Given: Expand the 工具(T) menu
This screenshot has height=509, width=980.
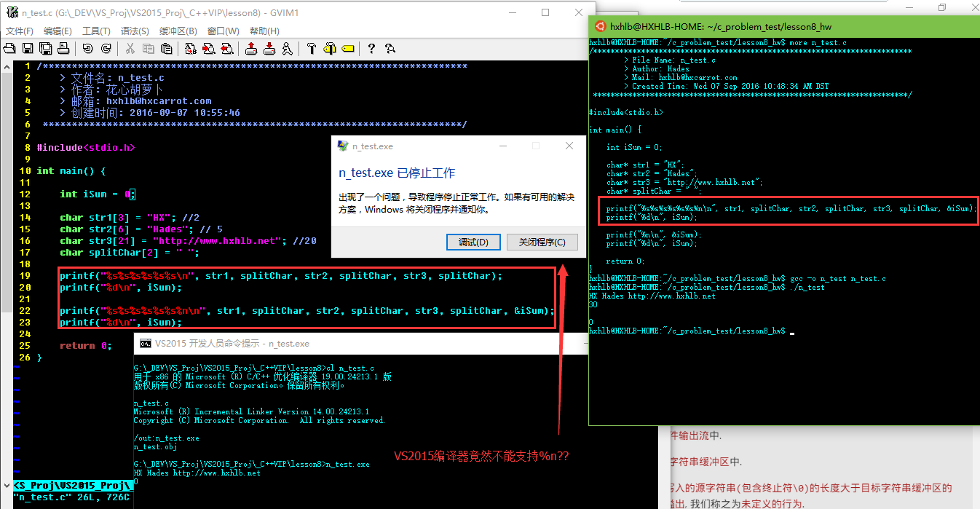Looking at the screenshot, I should point(96,31).
